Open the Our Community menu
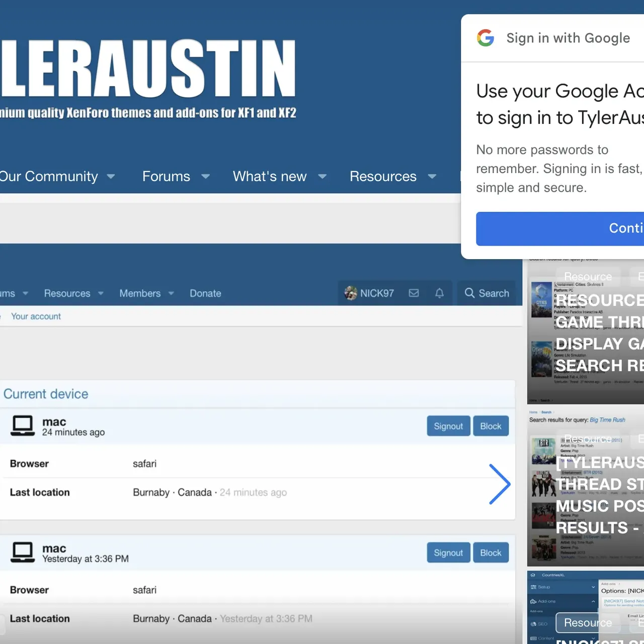Screen dimensions: 644x644 coord(48,177)
